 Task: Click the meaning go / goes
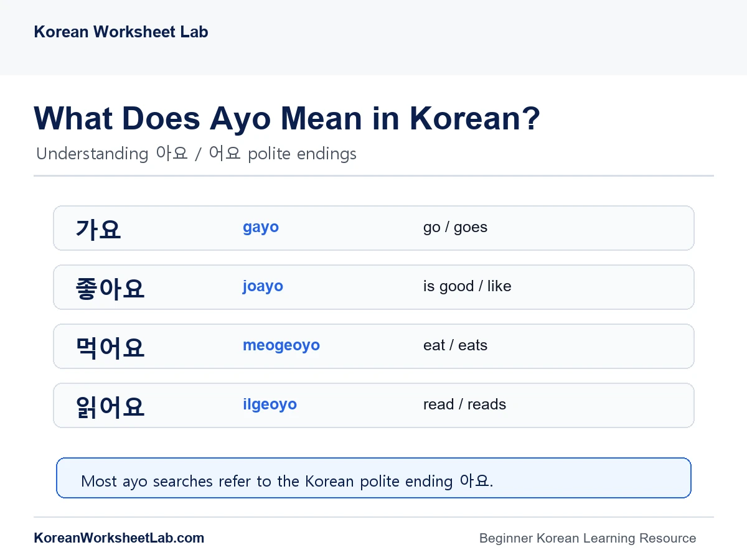tap(455, 227)
